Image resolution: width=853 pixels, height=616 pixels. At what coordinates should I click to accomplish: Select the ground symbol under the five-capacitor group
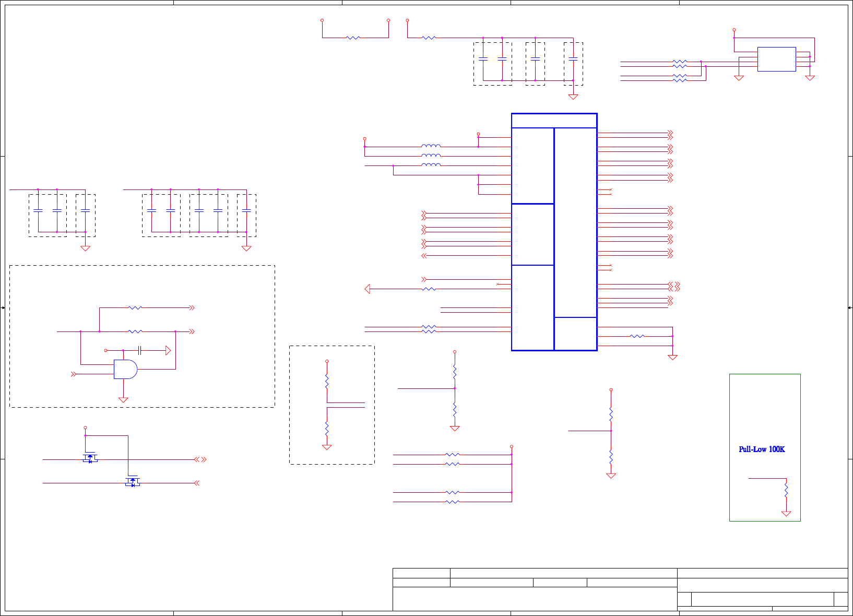coord(246,248)
